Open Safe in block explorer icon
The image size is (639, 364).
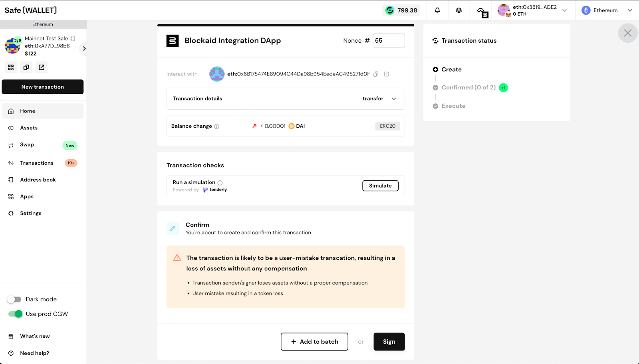point(42,67)
